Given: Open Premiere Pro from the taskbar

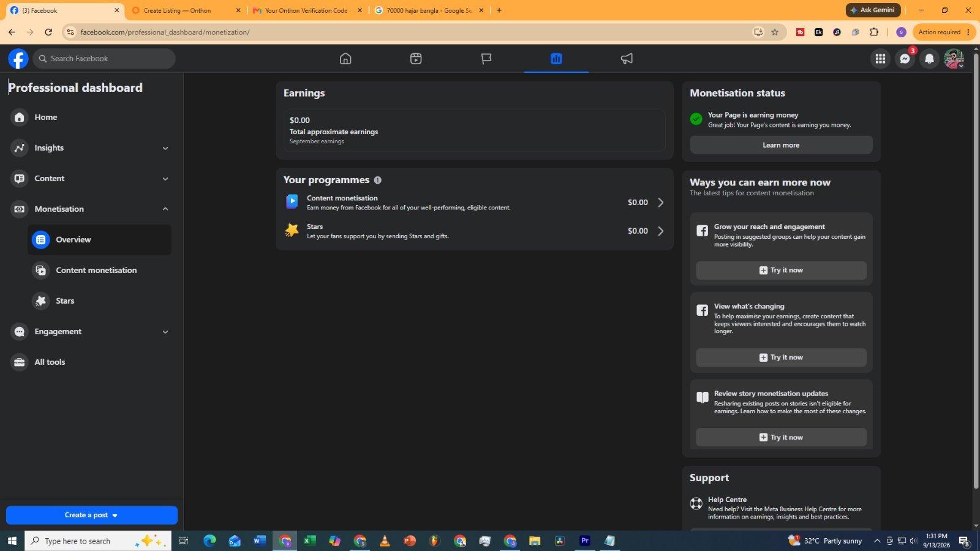Looking at the screenshot, I should click(585, 541).
